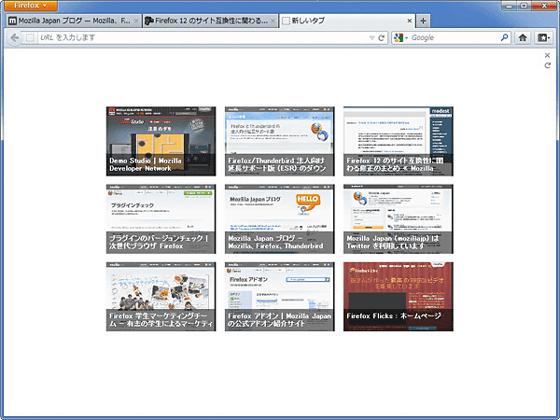Open the orange Firefox menu button
Image resolution: width=560 pixels, height=420 pixels.
coord(31,5)
